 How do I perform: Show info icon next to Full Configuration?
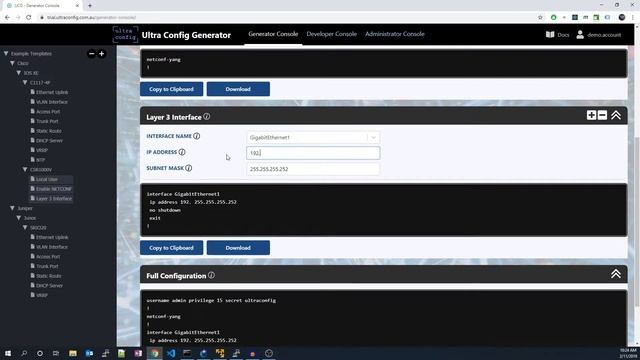point(211,276)
